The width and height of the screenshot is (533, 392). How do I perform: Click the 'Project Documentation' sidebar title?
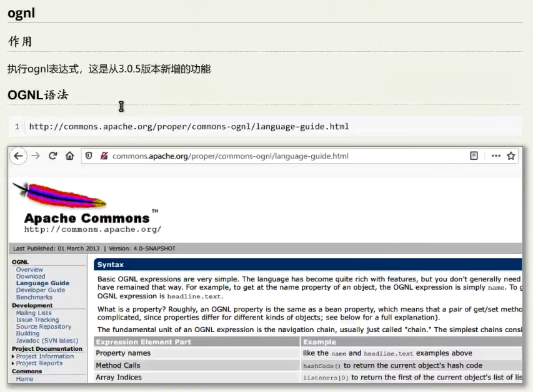[47, 348]
